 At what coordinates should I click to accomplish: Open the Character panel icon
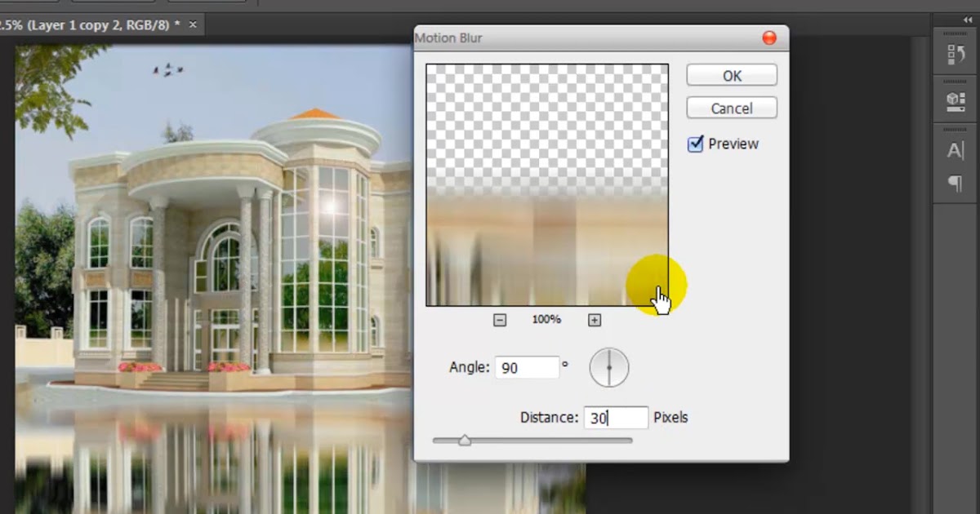tap(955, 151)
